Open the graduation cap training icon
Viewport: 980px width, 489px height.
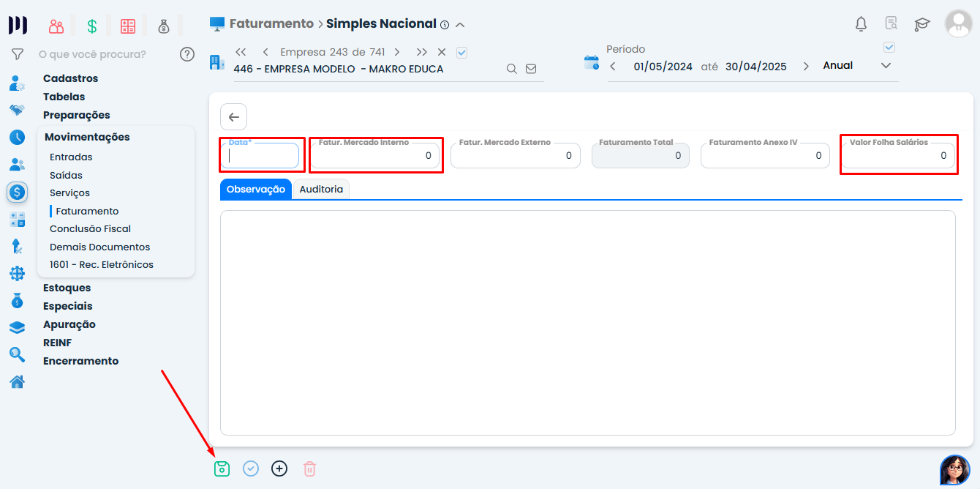(921, 24)
